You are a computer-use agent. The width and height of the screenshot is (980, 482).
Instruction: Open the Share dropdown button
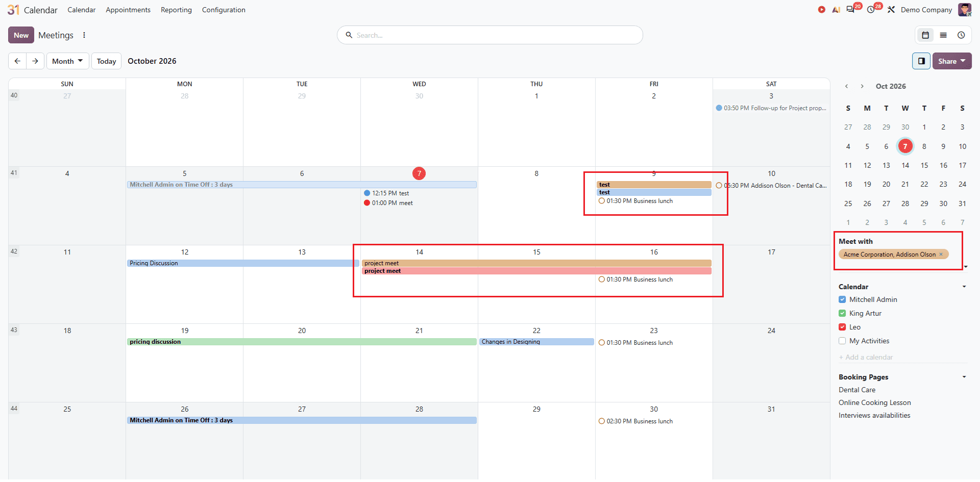point(952,61)
